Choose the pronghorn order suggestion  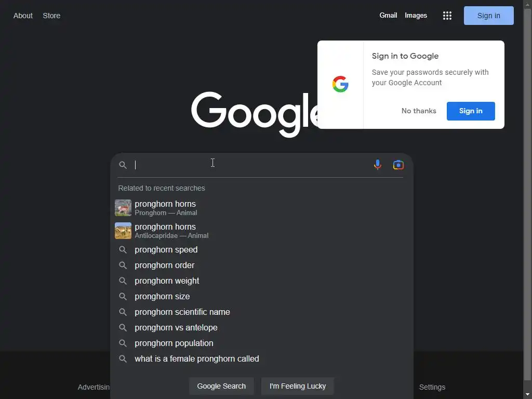(x=262, y=265)
